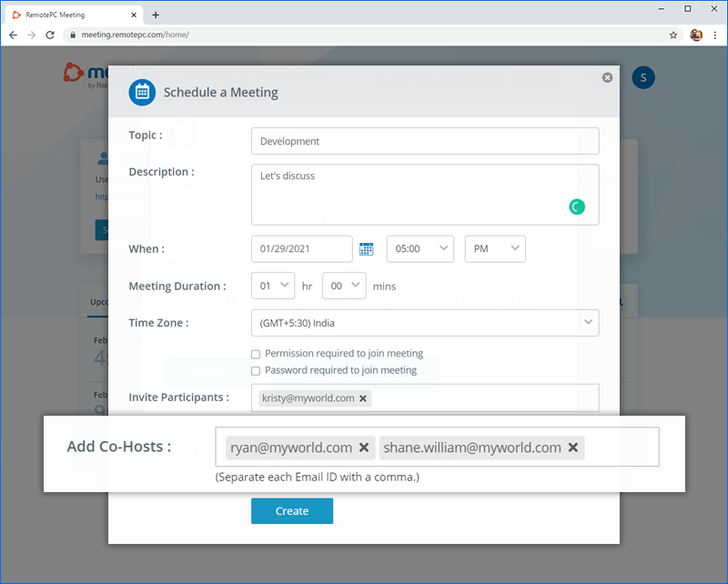Open the 05:00 time dropdown
The height and width of the screenshot is (584, 728).
click(420, 249)
